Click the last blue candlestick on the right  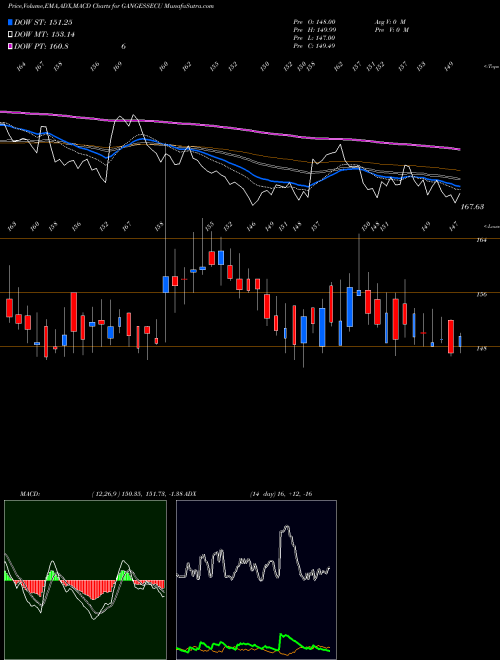click(460, 341)
